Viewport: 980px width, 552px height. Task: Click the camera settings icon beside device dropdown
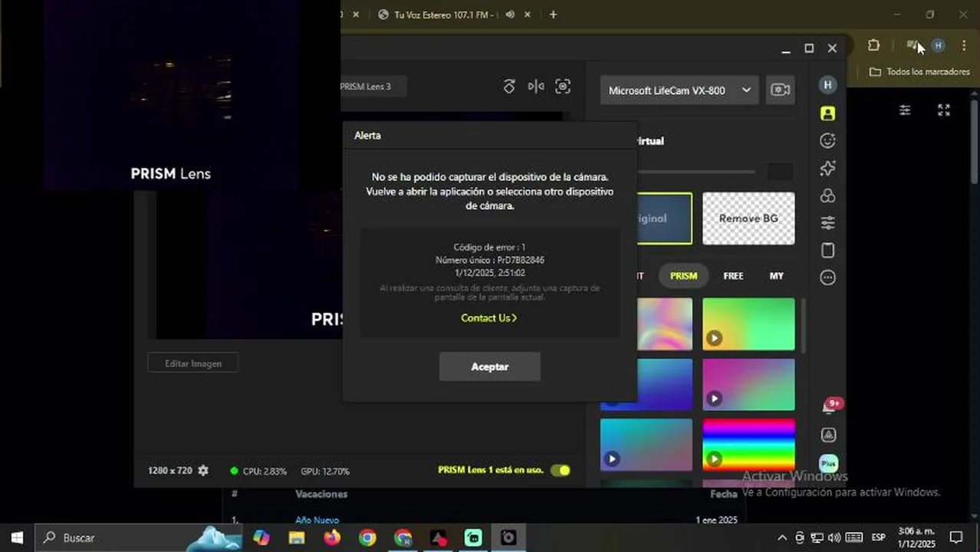pos(780,90)
